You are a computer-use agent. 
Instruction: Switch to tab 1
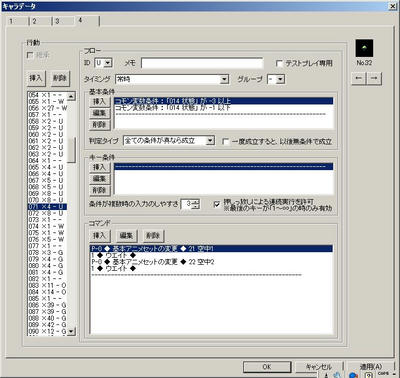click(17, 21)
